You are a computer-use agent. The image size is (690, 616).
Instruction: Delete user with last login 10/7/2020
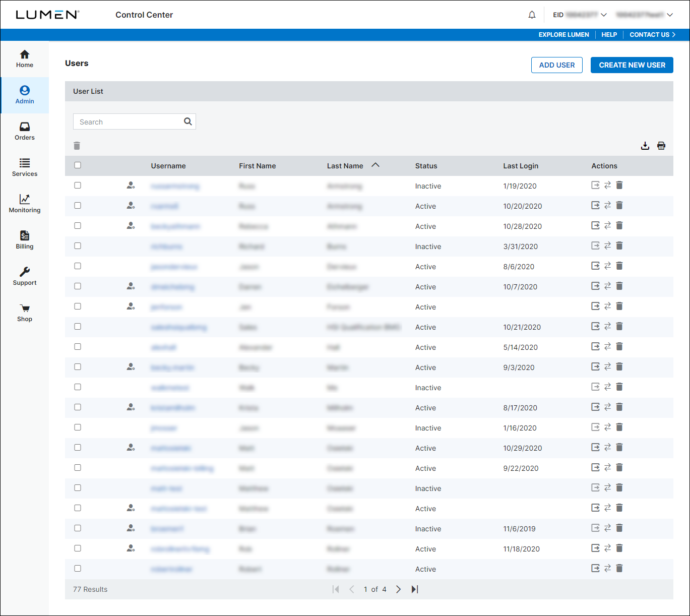[x=619, y=286]
